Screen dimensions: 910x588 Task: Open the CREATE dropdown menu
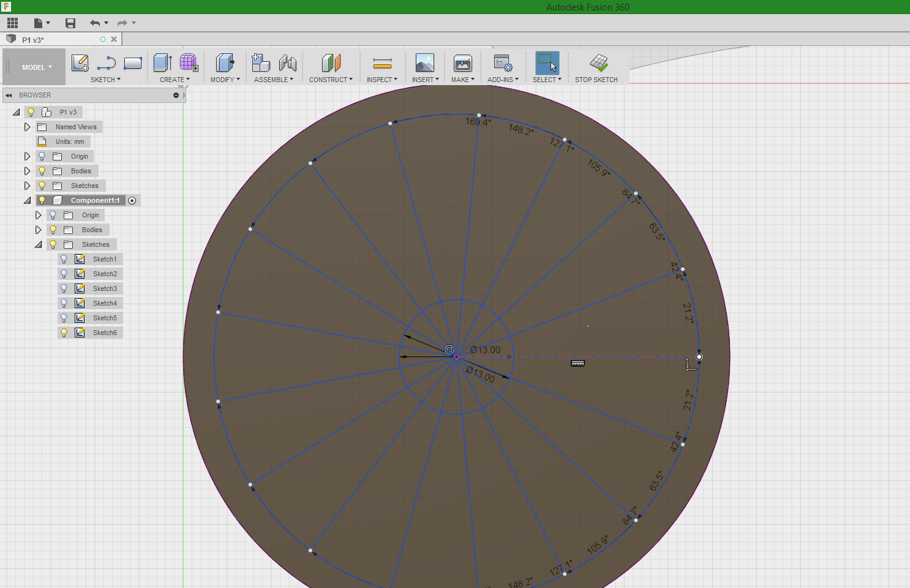[175, 80]
